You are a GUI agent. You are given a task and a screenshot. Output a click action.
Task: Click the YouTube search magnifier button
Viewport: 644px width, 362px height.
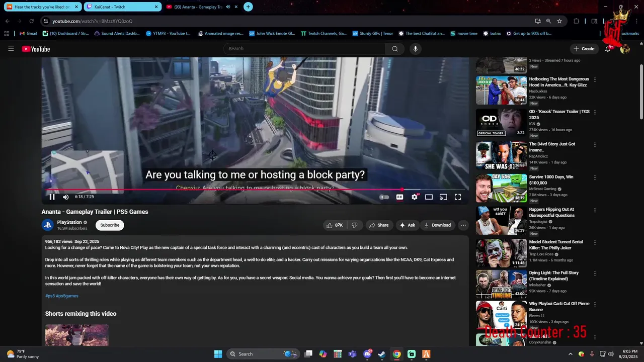395,49
